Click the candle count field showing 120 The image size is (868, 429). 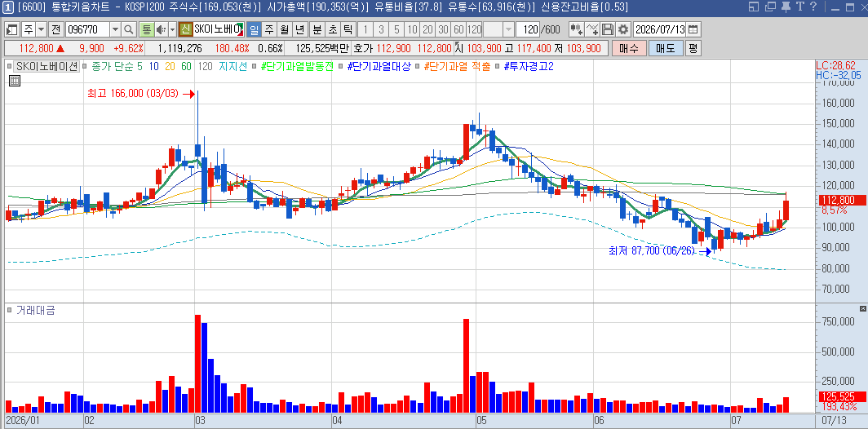pyautogui.click(x=528, y=29)
